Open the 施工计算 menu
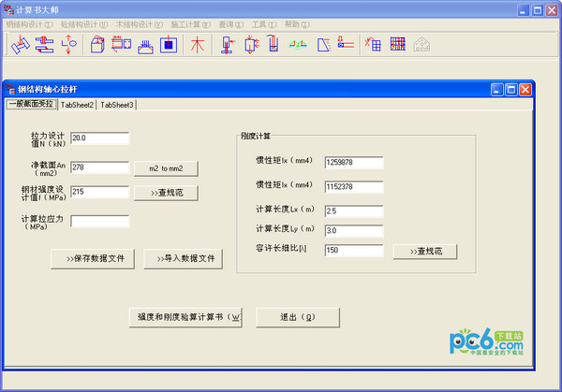Screen dimensions: 562x392 click(x=191, y=24)
